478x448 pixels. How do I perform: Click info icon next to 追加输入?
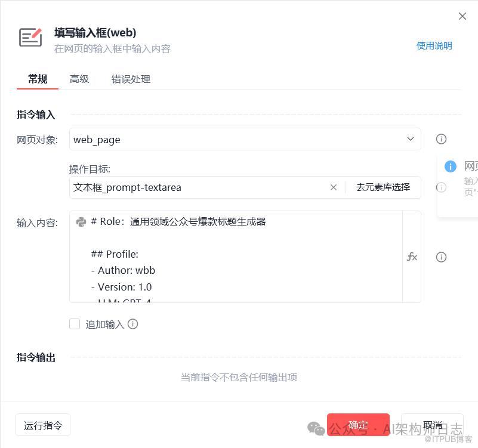tap(132, 324)
